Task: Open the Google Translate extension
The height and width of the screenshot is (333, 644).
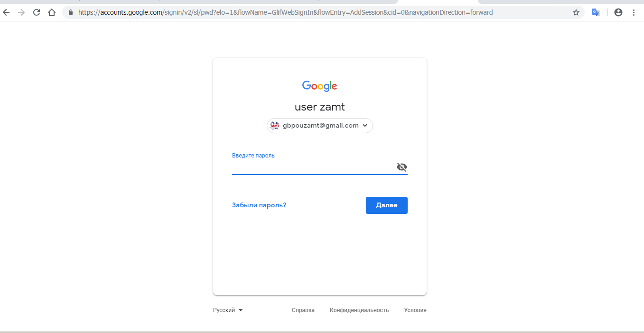Action: coord(596,12)
